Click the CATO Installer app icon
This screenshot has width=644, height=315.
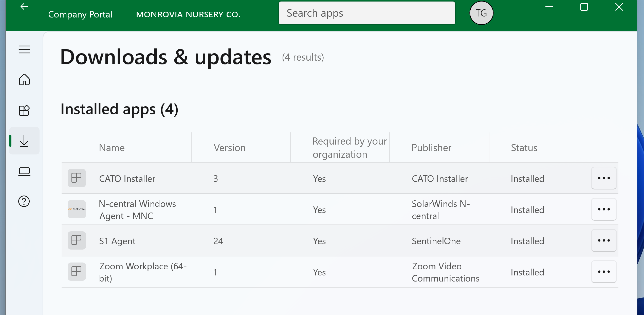pos(77,178)
